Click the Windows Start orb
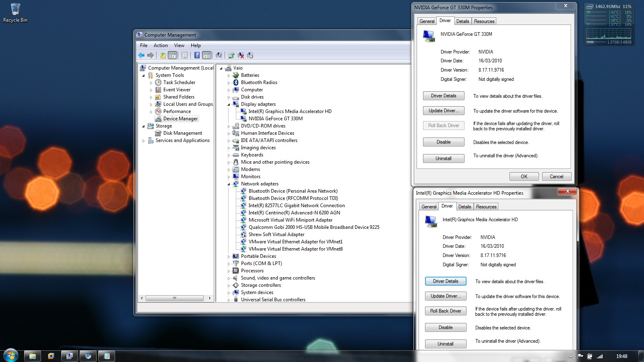The image size is (644, 362). 10,356
